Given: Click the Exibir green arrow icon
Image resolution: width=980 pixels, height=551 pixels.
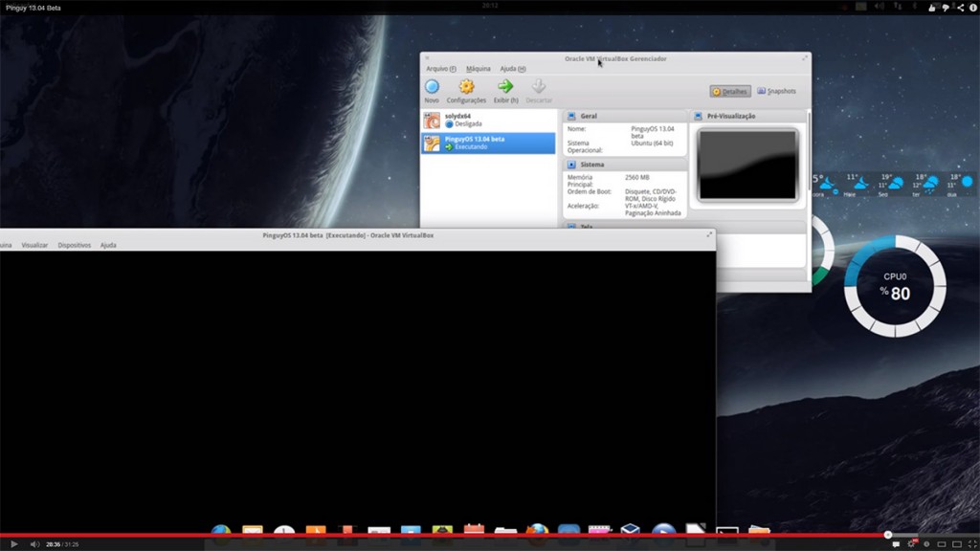Looking at the screenshot, I should click(x=505, y=88).
